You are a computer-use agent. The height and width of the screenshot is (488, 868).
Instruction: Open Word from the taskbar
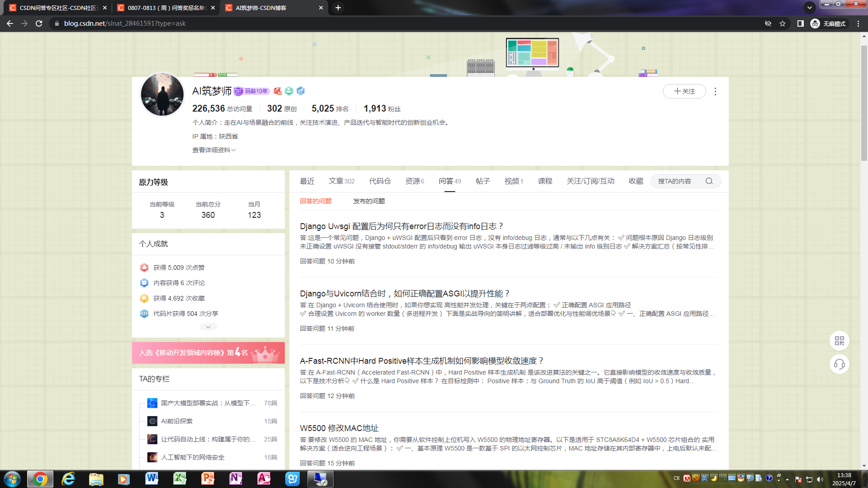coord(152,479)
